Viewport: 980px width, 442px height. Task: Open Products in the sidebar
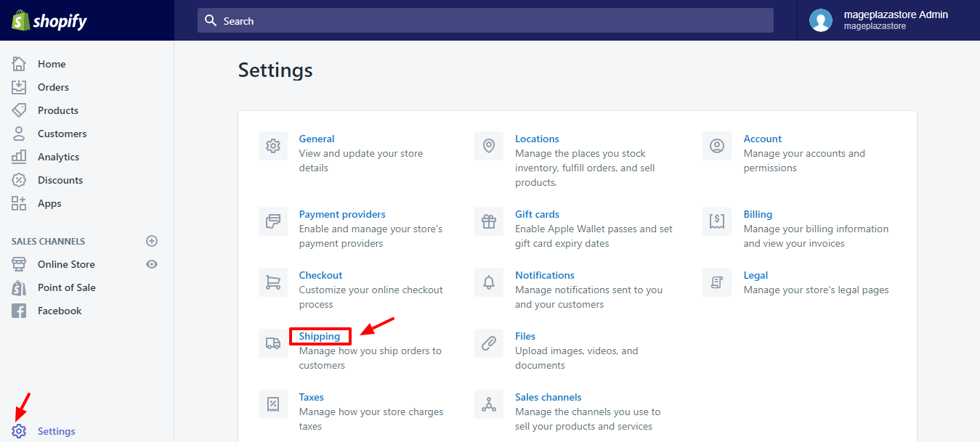click(58, 110)
